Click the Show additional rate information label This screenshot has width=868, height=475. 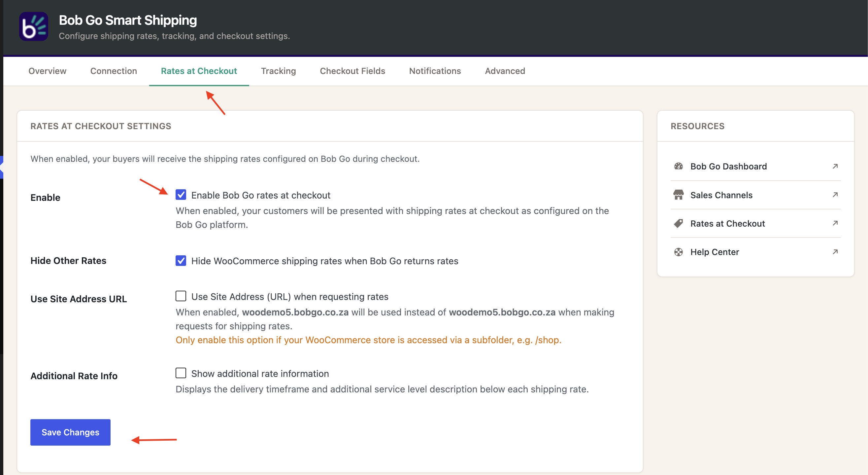pos(260,374)
